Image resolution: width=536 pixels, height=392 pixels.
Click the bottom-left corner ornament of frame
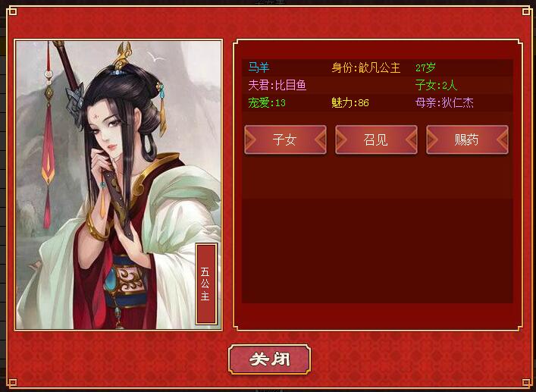12,383
